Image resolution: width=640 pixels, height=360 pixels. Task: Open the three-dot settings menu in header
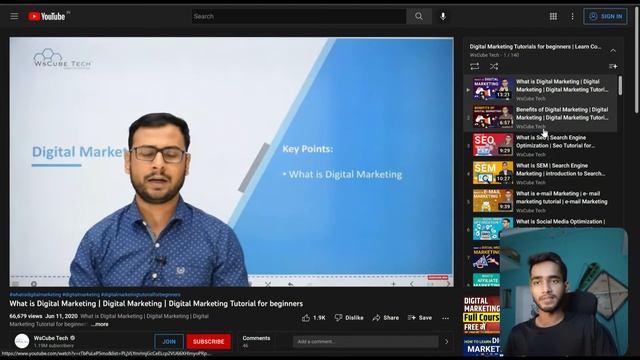pos(572,16)
